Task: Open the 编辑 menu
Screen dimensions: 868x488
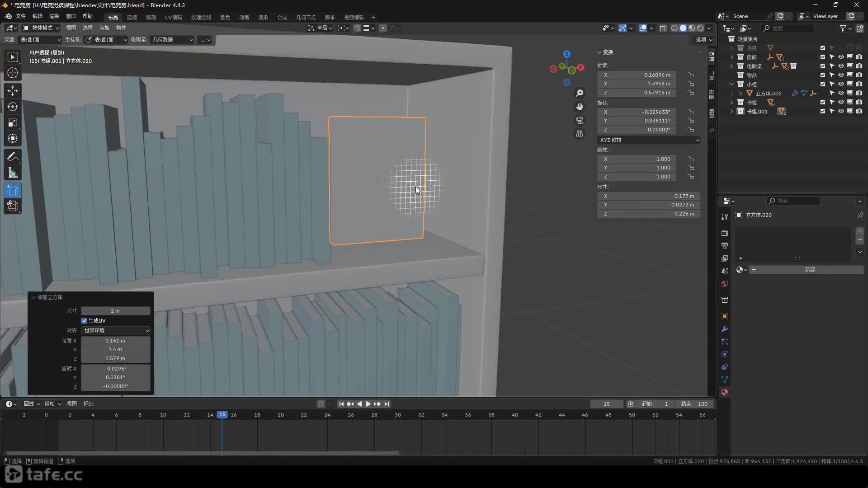Action: click(37, 16)
